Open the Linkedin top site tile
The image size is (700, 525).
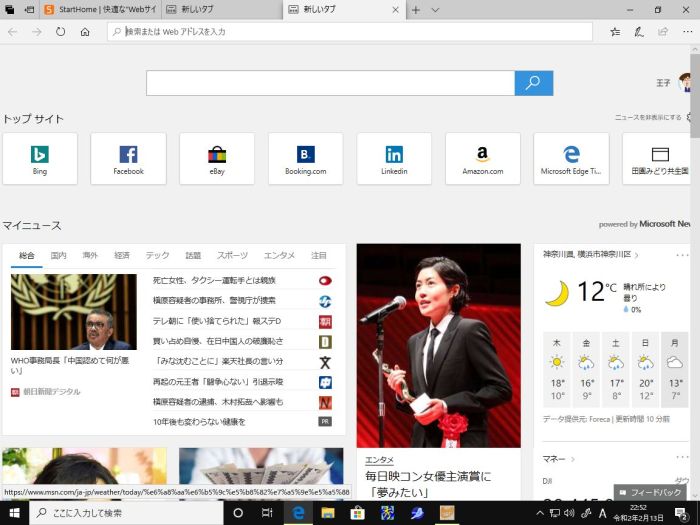click(394, 158)
